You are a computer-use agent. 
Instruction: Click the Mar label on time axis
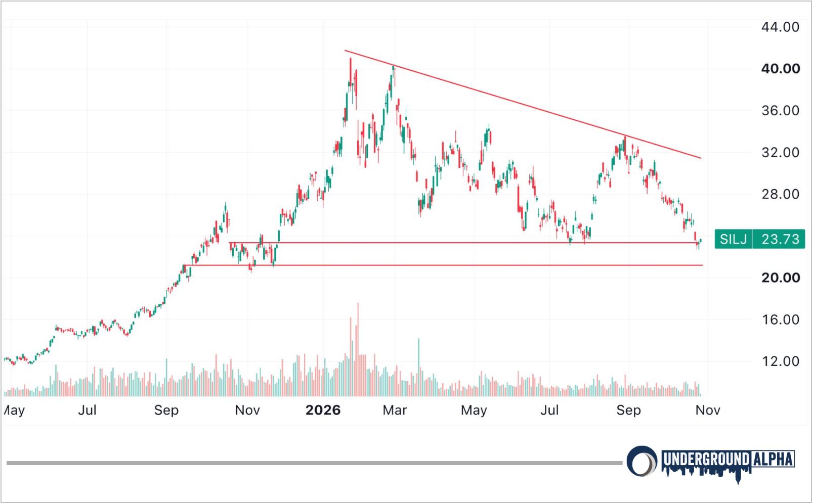pos(395,410)
